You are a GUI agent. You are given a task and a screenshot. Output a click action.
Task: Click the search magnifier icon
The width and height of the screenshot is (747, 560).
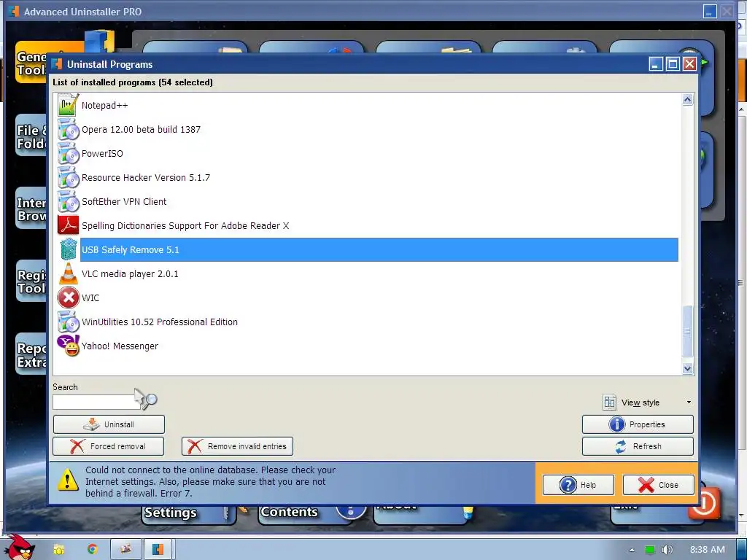tap(150, 400)
